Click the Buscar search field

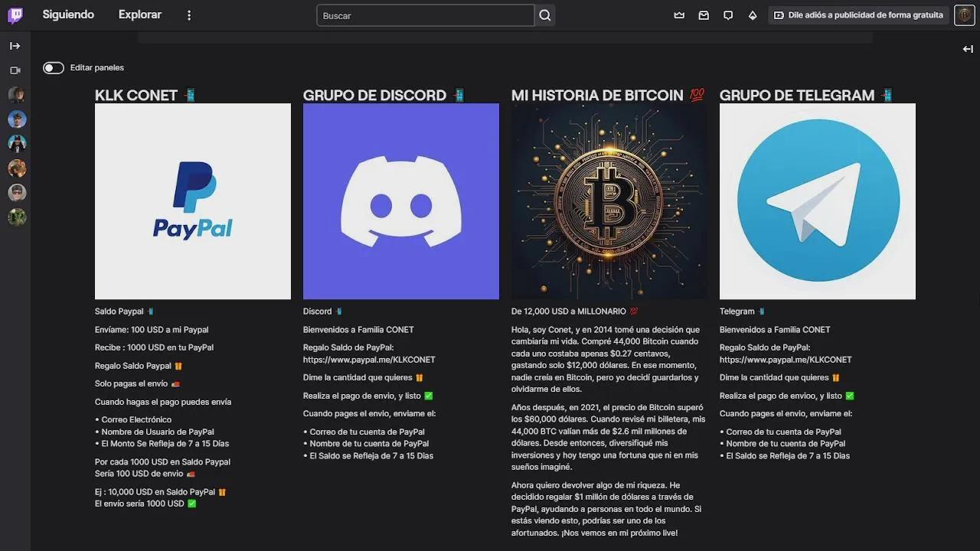tap(425, 15)
